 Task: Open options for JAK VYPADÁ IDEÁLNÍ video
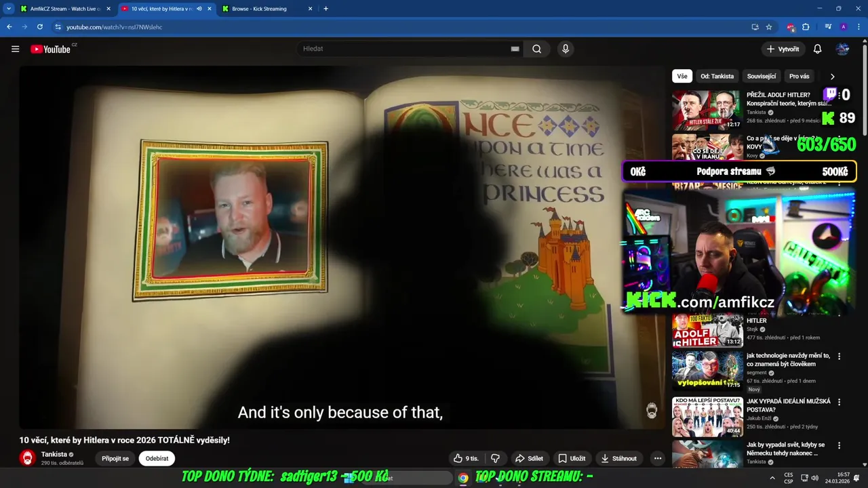pos(839,402)
